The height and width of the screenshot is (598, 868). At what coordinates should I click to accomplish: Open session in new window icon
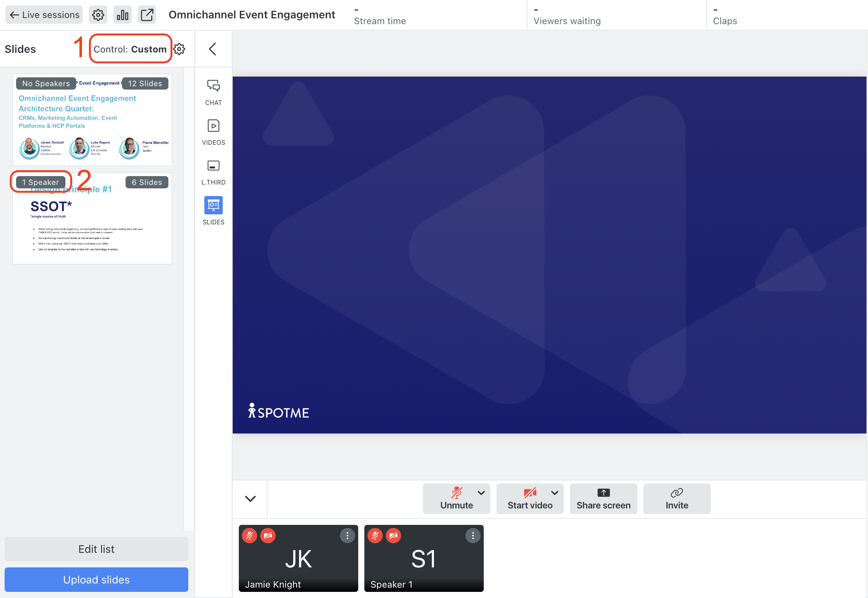(147, 15)
